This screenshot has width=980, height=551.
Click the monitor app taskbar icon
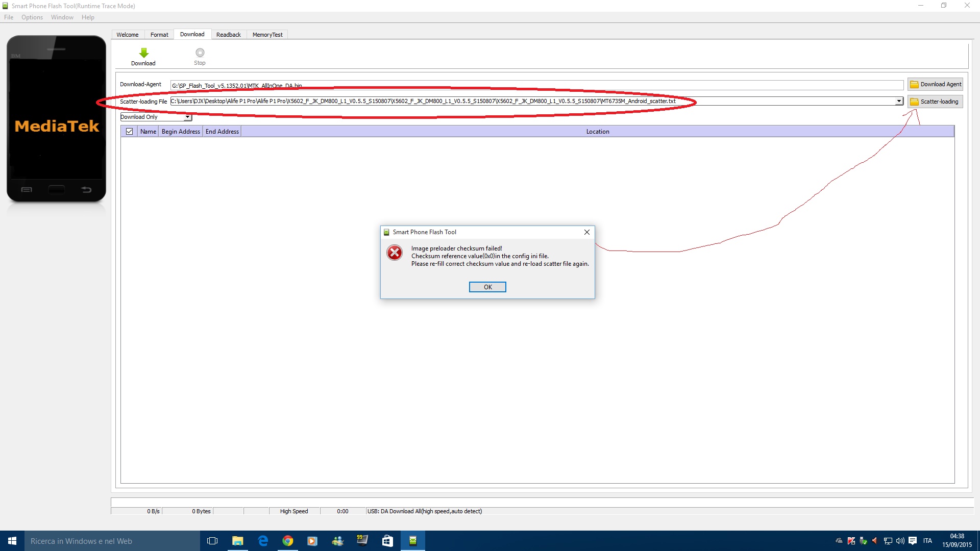click(362, 541)
